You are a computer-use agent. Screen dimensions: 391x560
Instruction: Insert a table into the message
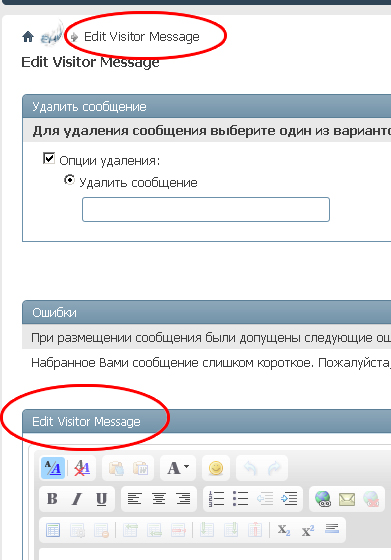53,530
